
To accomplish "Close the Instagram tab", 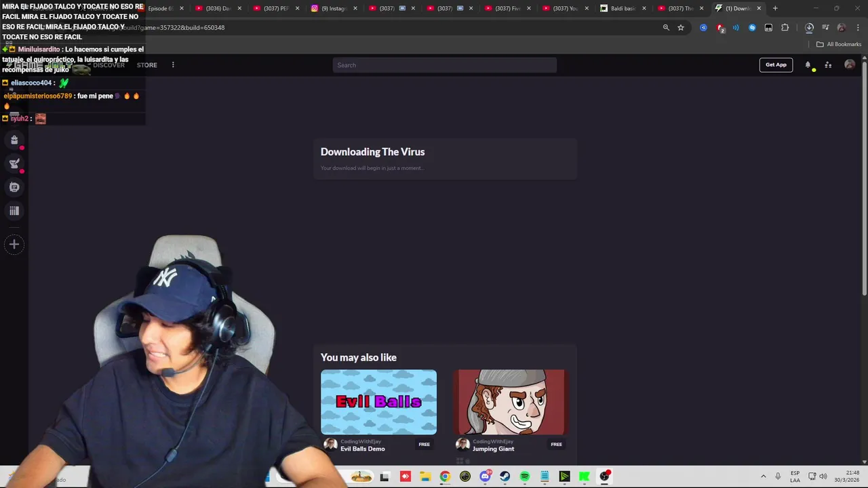I will click(x=355, y=8).
